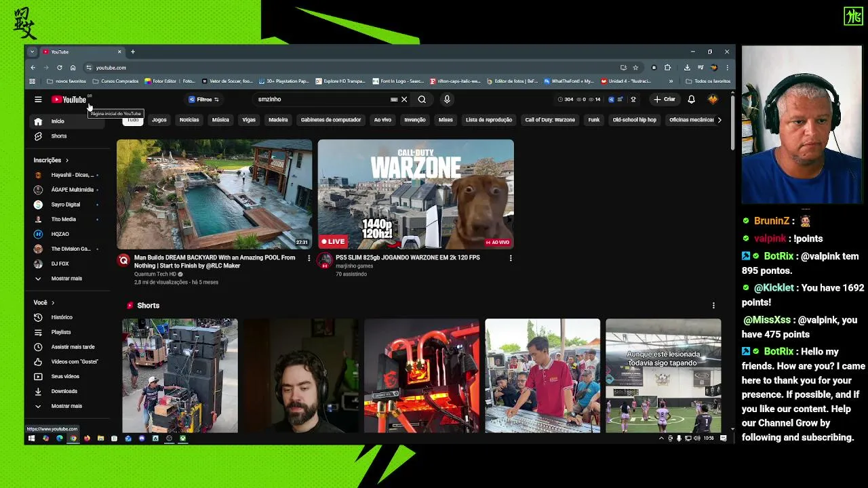Viewport: 868px width, 488px height.
Task: Go back in Chrome
Action: 33,68
